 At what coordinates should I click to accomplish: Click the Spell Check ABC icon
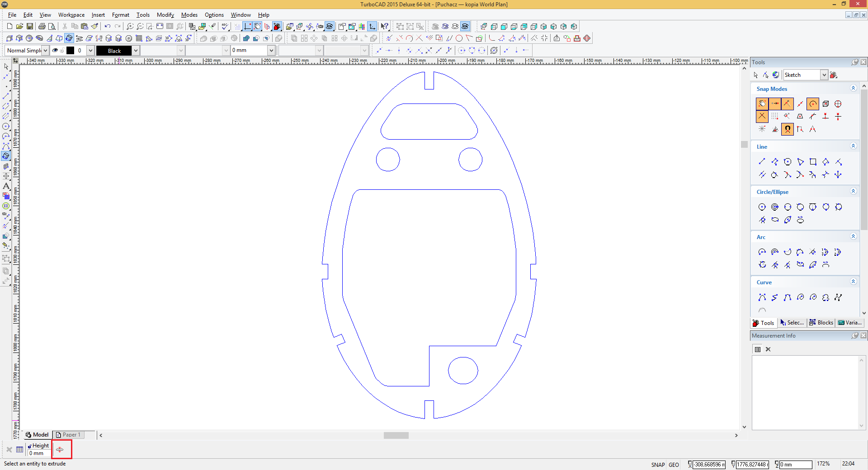pos(225,27)
